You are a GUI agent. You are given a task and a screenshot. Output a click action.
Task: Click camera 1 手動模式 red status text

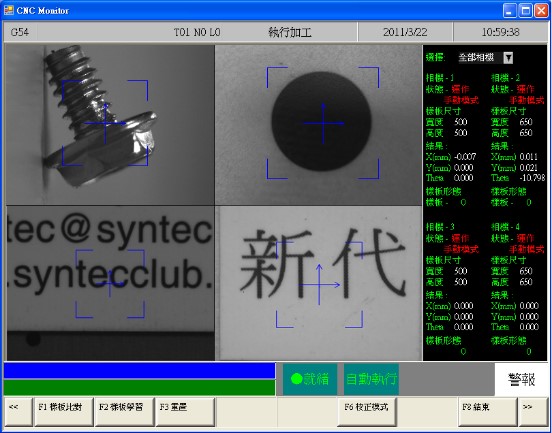tap(461, 100)
